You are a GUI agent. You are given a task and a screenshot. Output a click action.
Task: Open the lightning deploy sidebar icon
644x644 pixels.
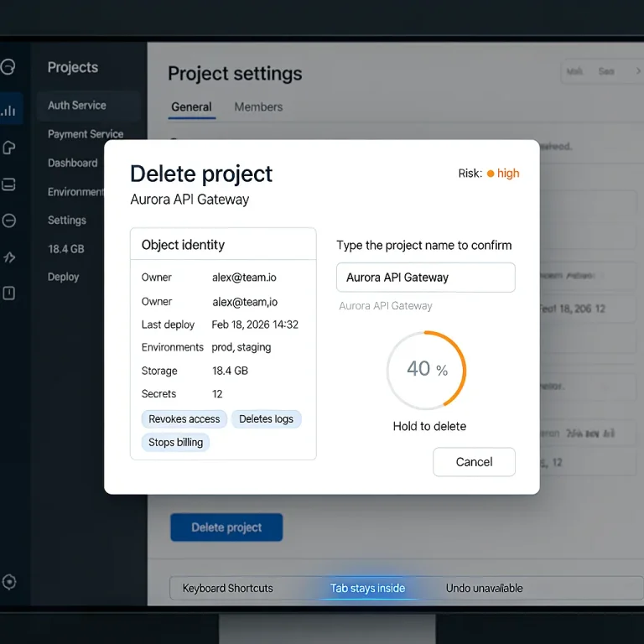pos(9,257)
